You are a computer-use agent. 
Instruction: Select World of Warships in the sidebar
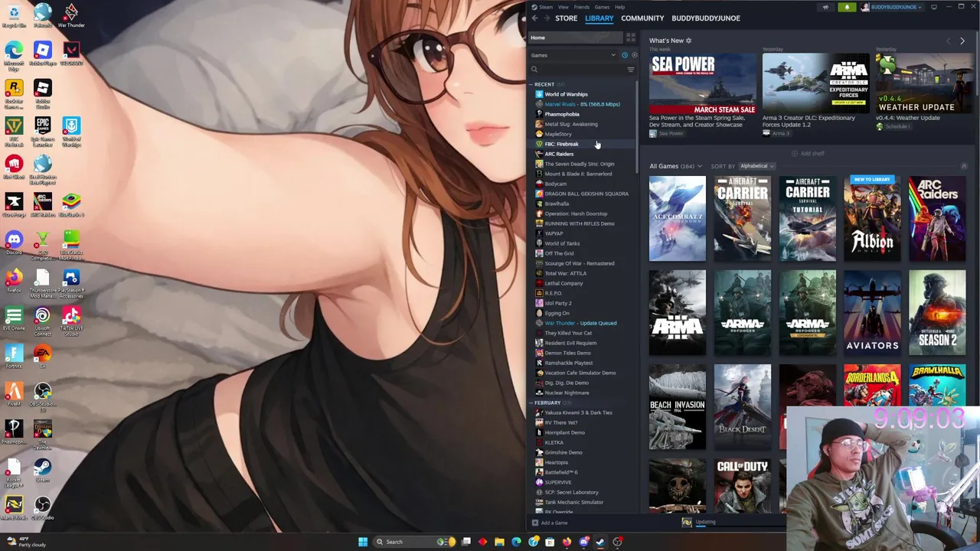[x=567, y=94]
